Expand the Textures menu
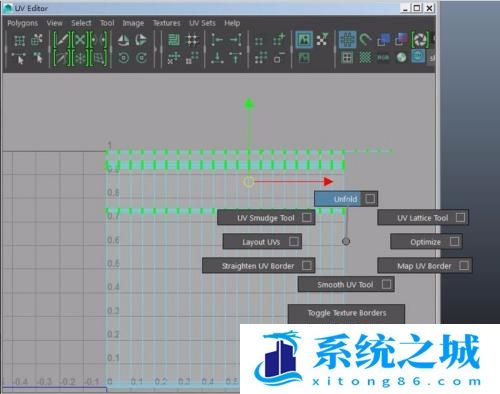500x394 pixels. click(x=166, y=23)
